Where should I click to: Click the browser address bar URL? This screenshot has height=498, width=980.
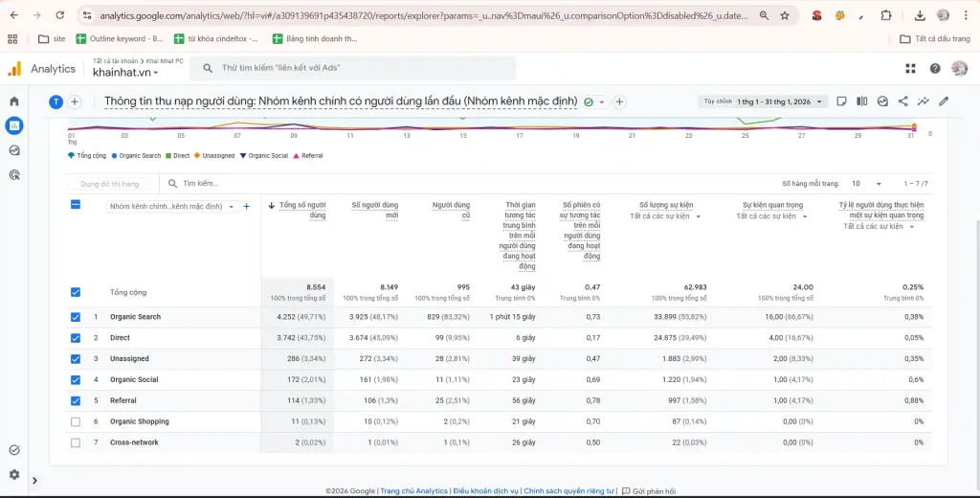(424, 15)
